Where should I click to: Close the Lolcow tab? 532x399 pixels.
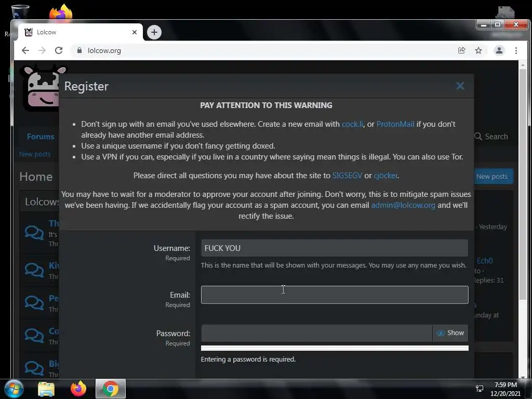(135, 32)
